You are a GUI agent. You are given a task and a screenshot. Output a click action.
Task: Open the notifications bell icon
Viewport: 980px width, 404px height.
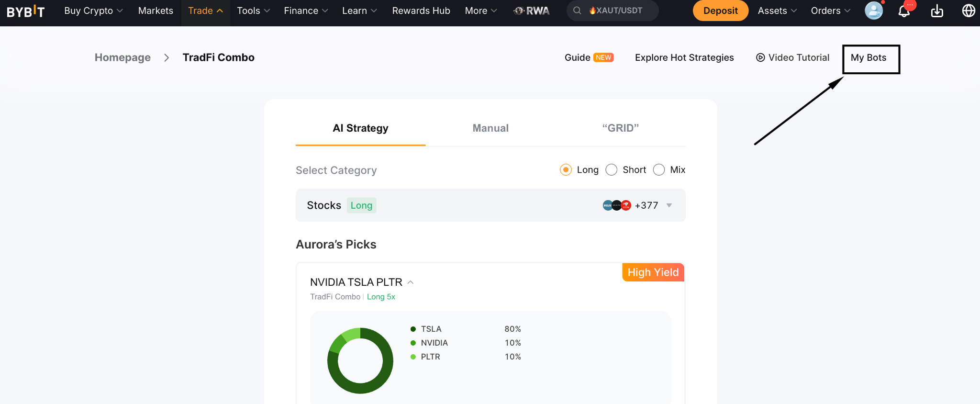(x=904, y=11)
